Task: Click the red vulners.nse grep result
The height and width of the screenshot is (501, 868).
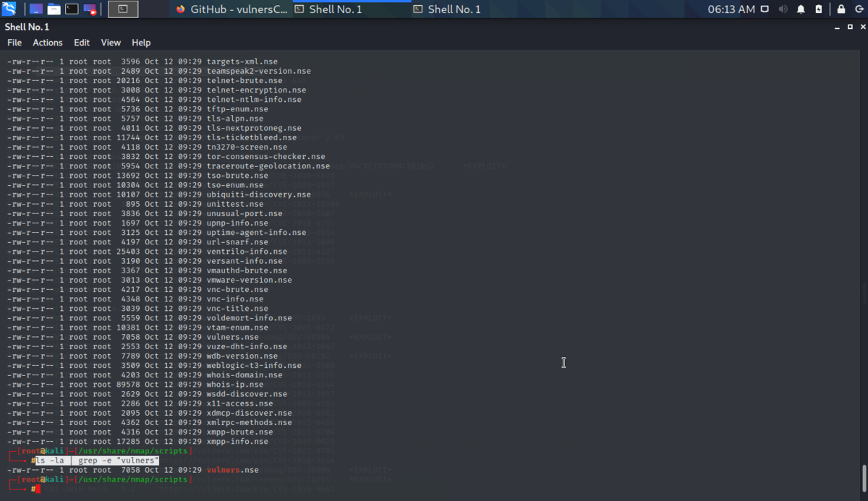Action: point(232,470)
